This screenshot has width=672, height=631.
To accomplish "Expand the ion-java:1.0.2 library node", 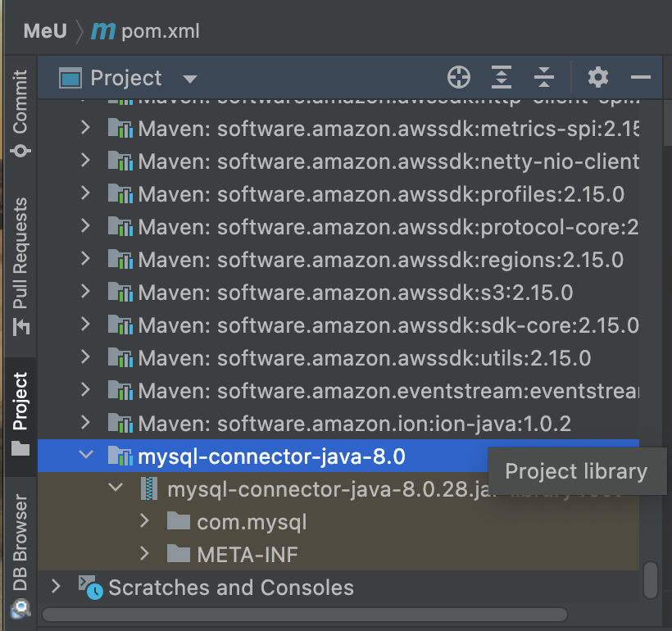I will click(x=85, y=422).
